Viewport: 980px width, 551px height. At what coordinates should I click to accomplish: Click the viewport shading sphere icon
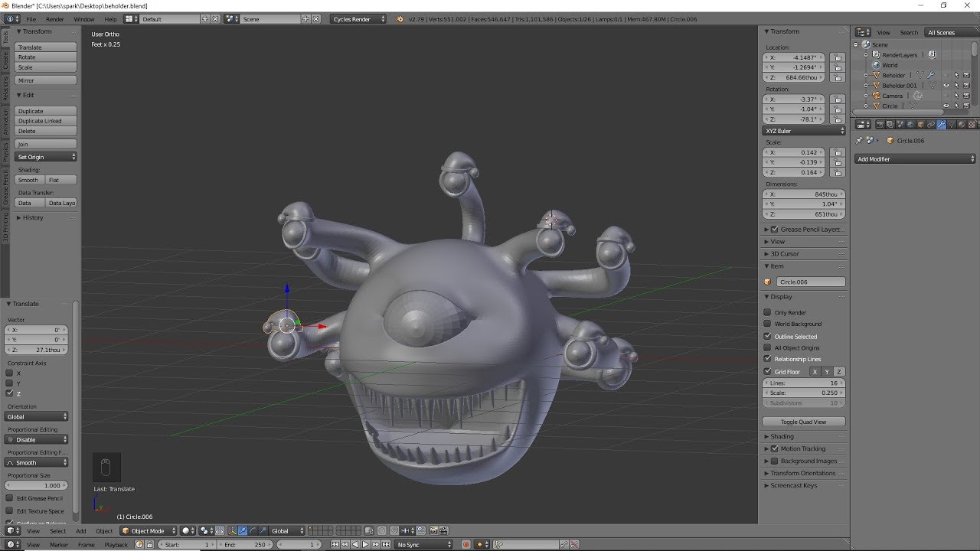188,530
